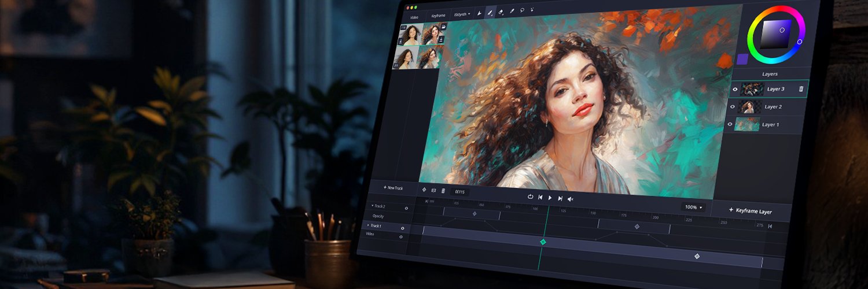Open the EbSynth dropdown
Screen dimensions: 868x289
[462, 14]
